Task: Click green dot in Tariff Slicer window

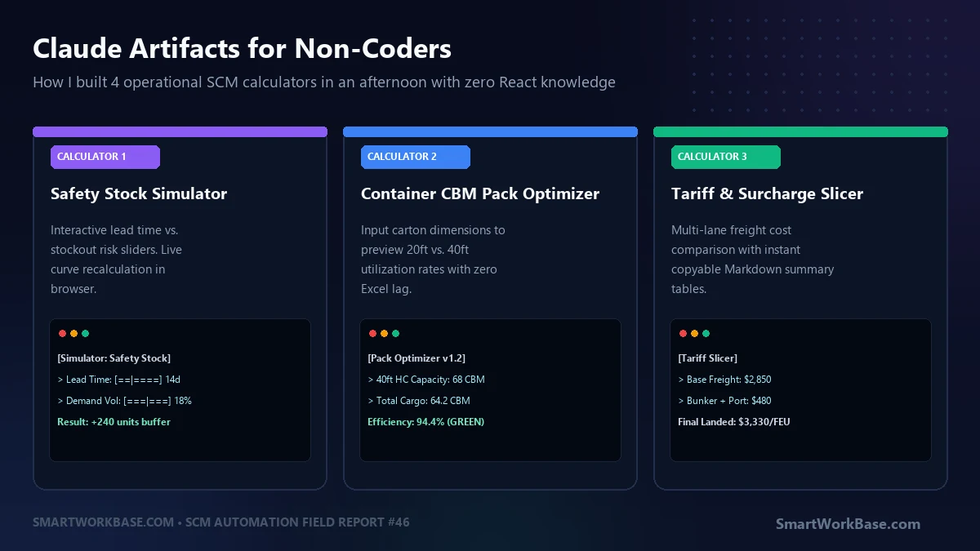Action: [x=706, y=334]
